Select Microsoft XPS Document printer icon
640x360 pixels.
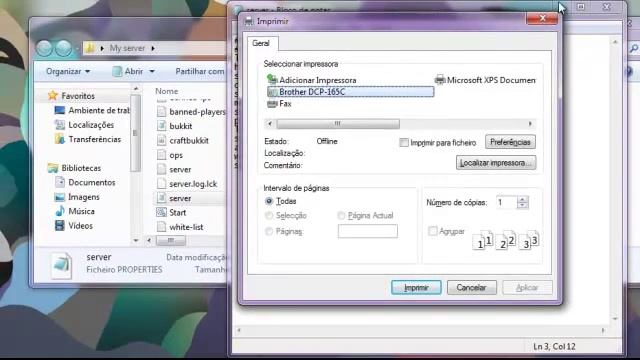[440, 80]
